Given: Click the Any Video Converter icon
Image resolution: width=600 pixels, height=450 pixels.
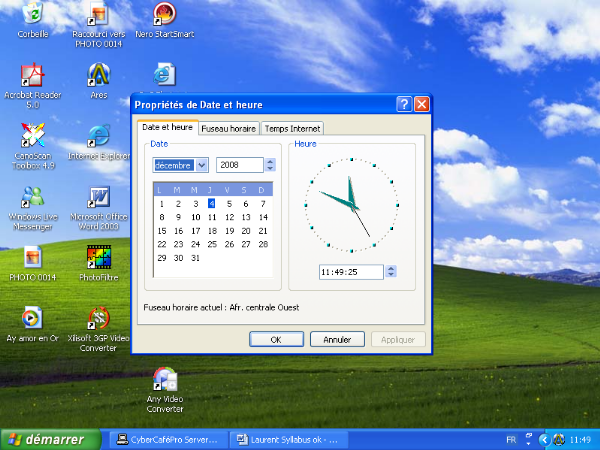Looking at the screenshot, I should [165, 381].
